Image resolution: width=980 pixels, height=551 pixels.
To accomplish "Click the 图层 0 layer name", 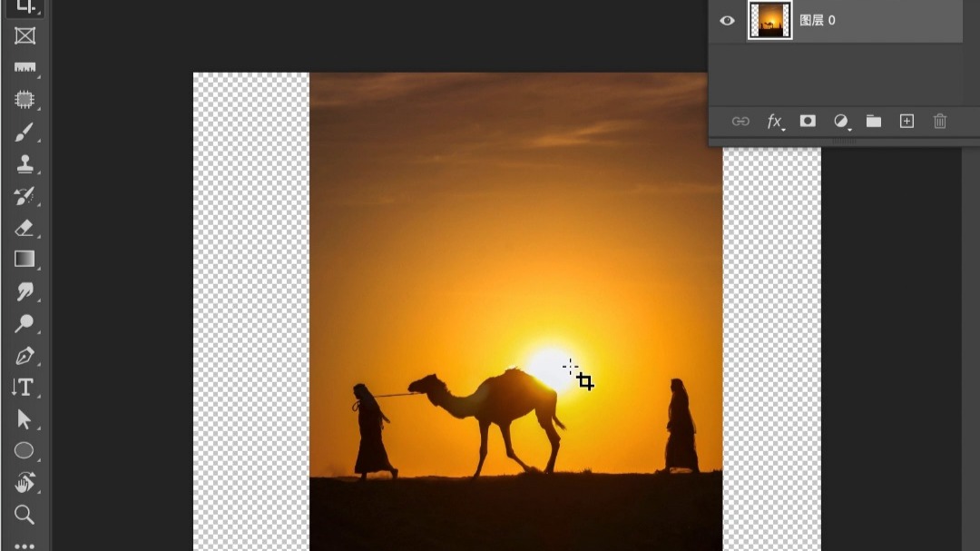I will click(x=818, y=21).
